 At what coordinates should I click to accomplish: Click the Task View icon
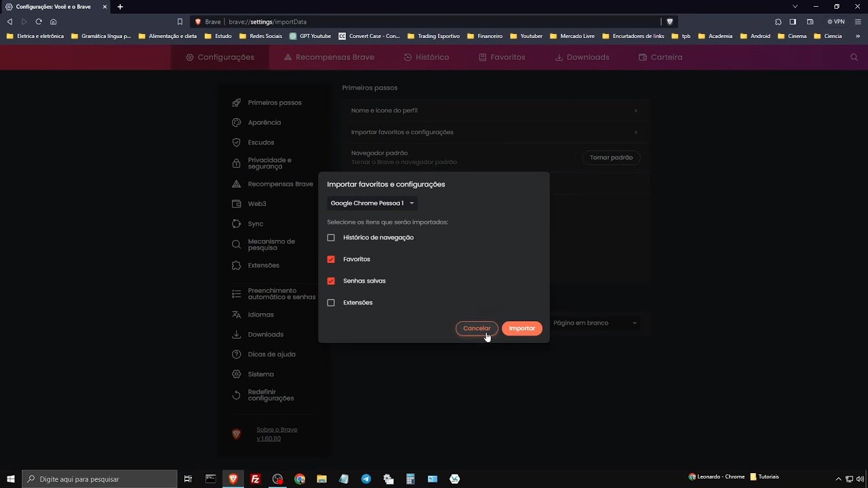(x=188, y=479)
